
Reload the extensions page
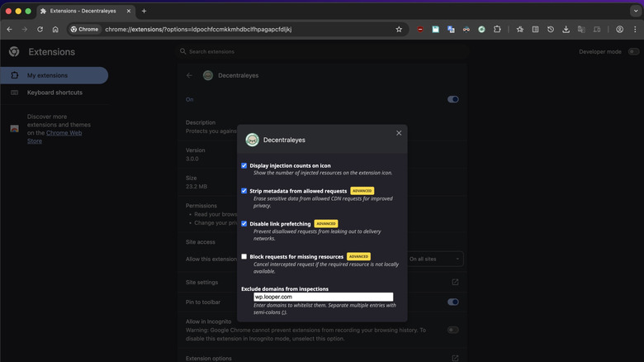tap(40, 29)
